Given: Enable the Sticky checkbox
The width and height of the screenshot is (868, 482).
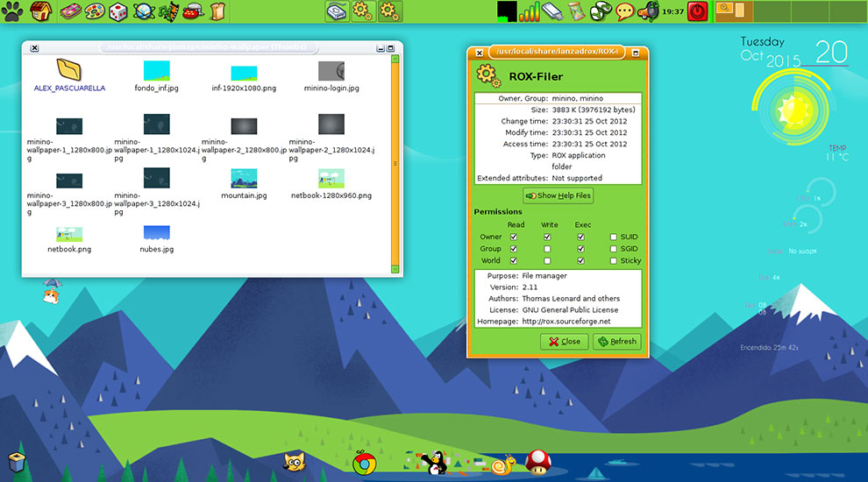Looking at the screenshot, I should click(614, 260).
